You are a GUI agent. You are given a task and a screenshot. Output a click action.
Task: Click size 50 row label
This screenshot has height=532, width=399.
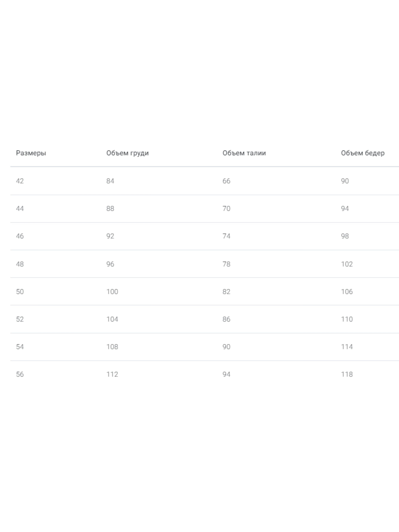tap(20, 292)
